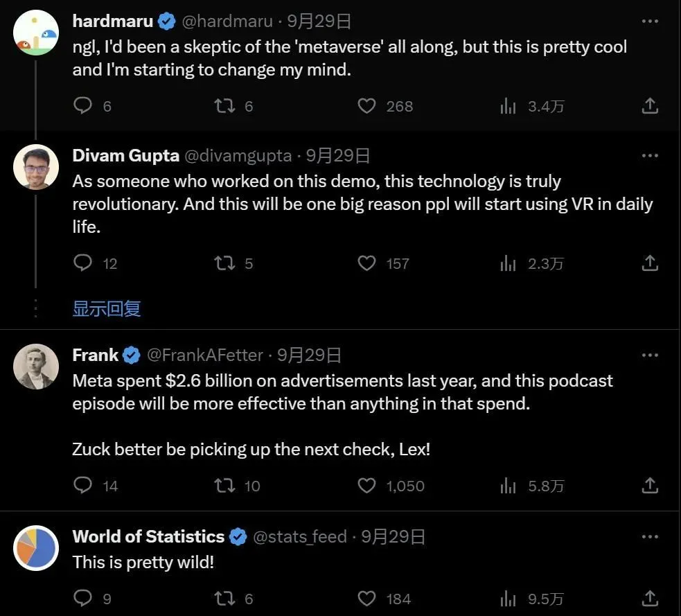The height and width of the screenshot is (616, 681).
Task: Like hardmaru's tweet with 268 likes
Action: point(366,106)
